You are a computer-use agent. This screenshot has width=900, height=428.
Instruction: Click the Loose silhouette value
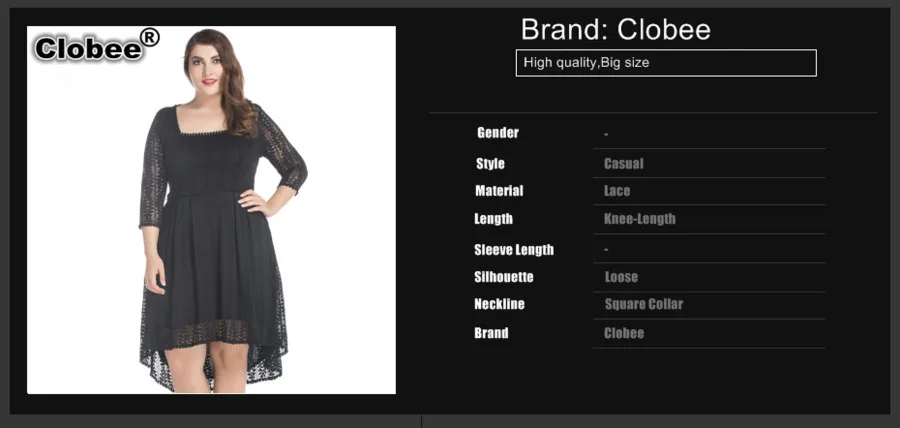pyautogui.click(x=621, y=277)
